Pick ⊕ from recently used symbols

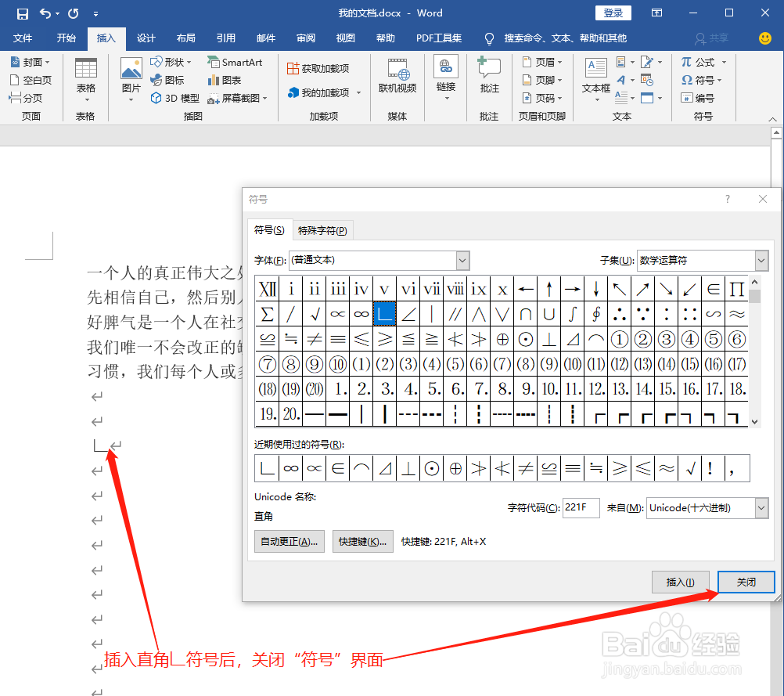coord(455,468)
